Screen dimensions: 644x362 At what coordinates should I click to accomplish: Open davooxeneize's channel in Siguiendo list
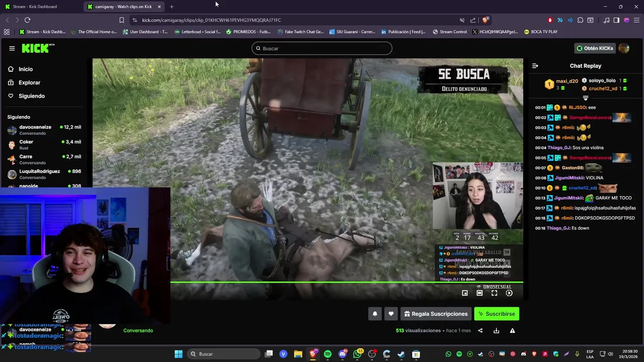(44, 130)
